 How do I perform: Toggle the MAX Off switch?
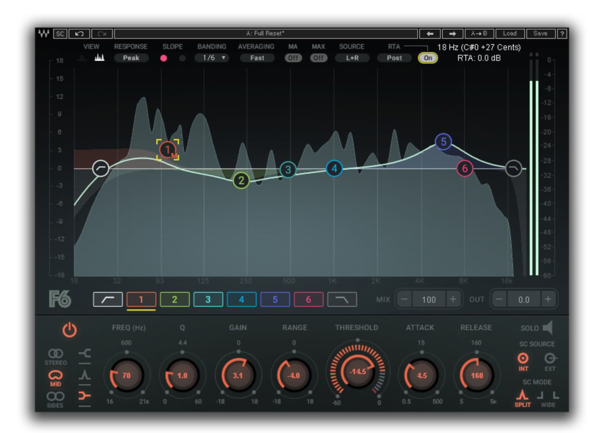pos(318,58)
